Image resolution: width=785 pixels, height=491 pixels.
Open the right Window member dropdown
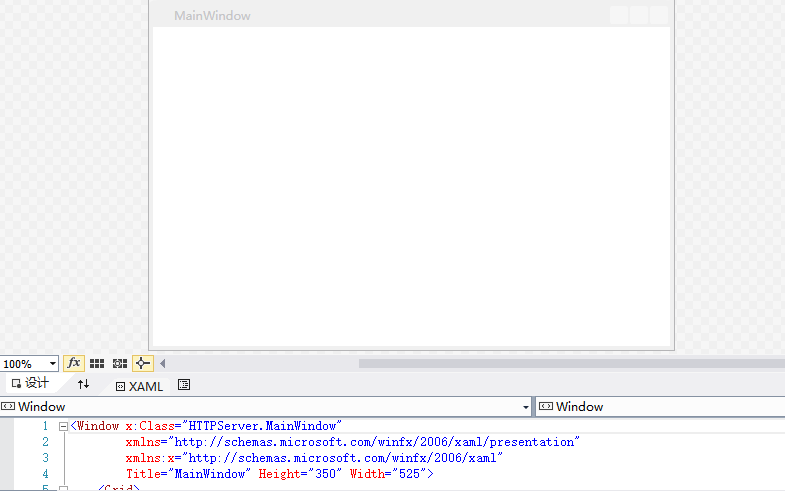pyautogui.click(x=661, y=407)
